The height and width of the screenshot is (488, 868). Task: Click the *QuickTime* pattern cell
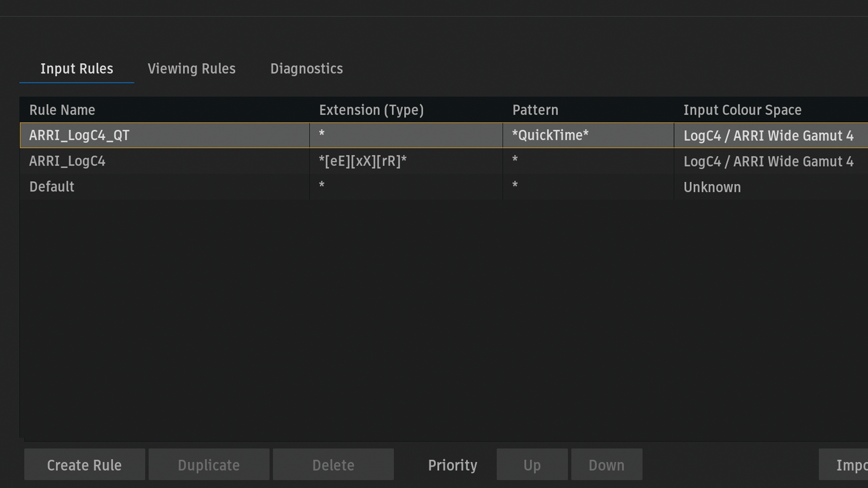[550, 136]
